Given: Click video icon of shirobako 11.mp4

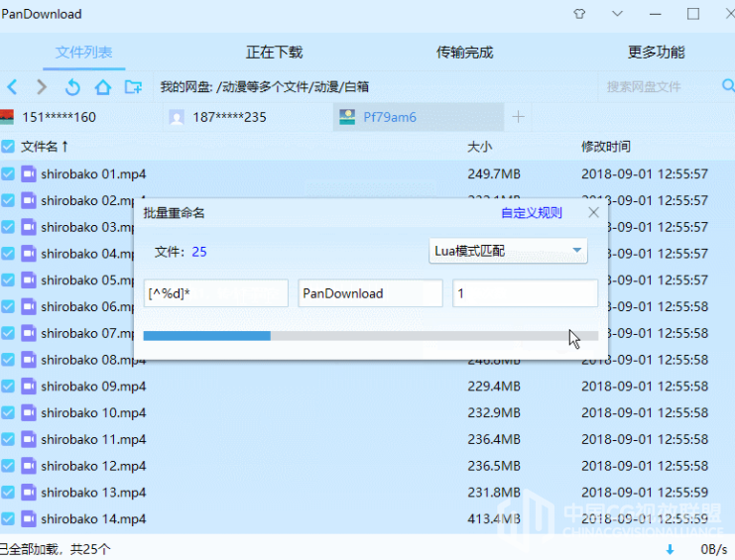Looking at the screenshot, I should [x=29, y=439].
